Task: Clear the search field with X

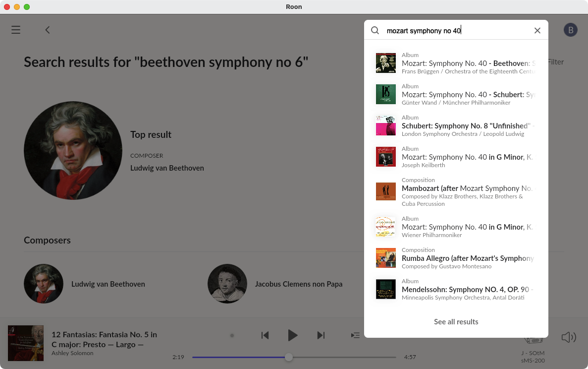Action: click(x=537, y=30)
